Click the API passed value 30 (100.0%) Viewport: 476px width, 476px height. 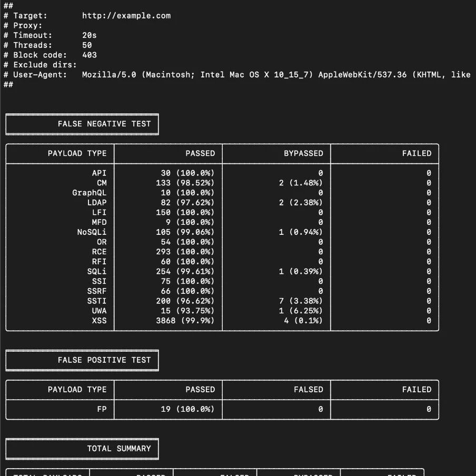click(187, 173)
